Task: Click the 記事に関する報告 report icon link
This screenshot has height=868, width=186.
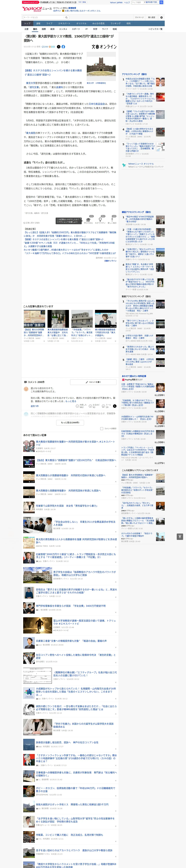Action: [x=32, y=223]
